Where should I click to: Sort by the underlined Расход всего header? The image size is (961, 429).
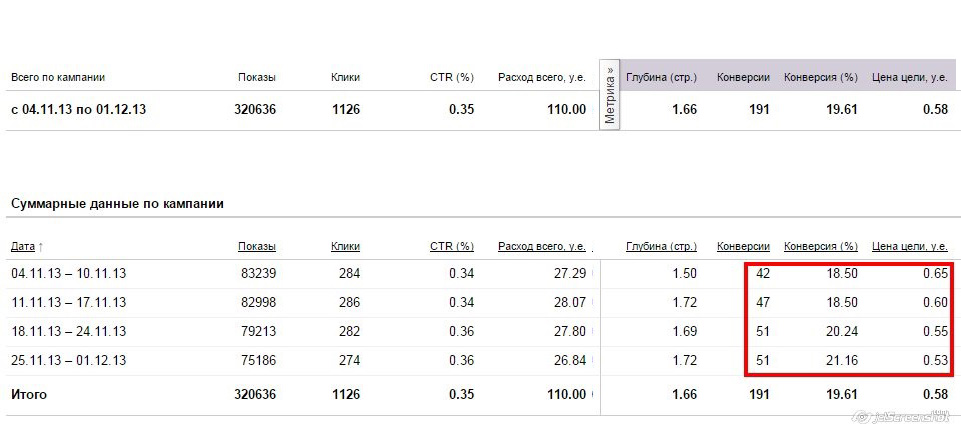[541, 246]
